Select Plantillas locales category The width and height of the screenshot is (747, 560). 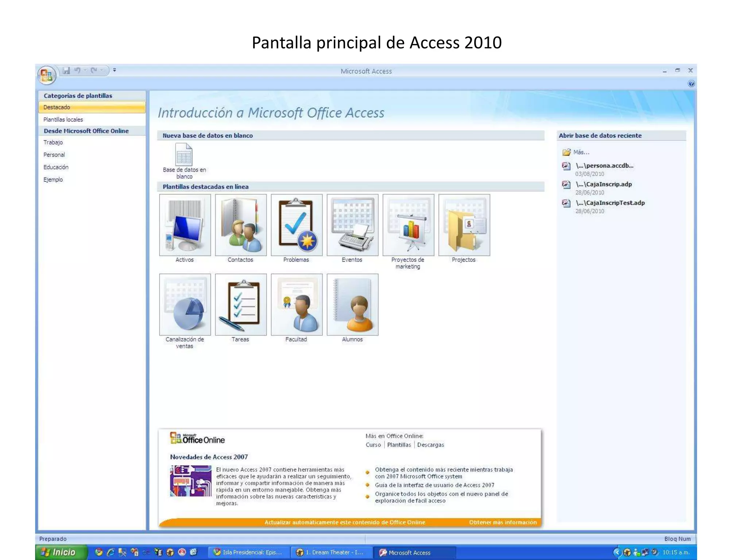pos(63,120)
